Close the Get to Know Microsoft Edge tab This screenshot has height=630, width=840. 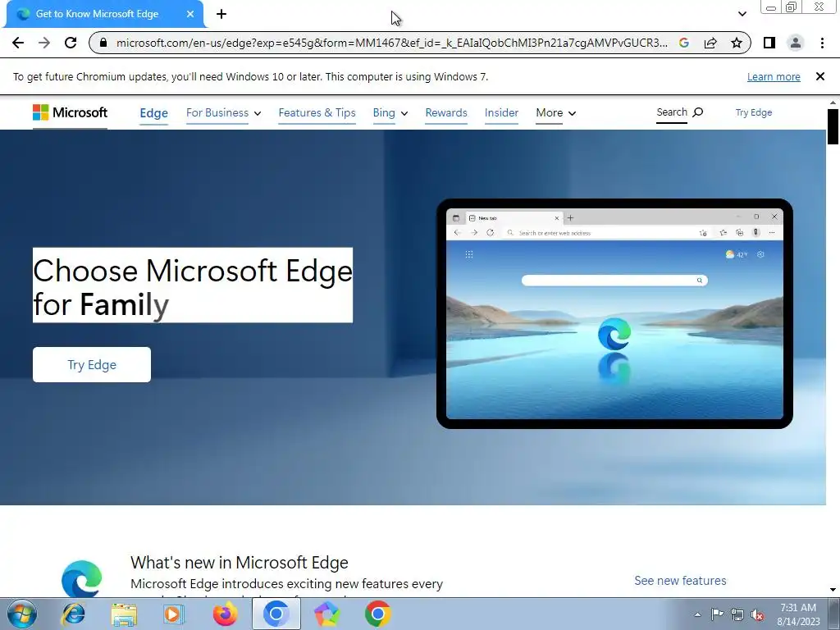[x=190, y=14]
